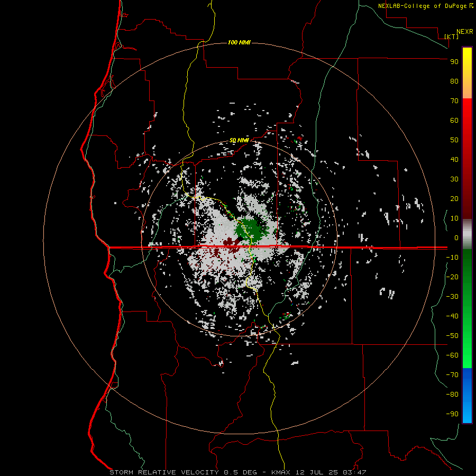Click the 80 value on the color scale
Screen dimensions: 476x476
coord(454,81)
